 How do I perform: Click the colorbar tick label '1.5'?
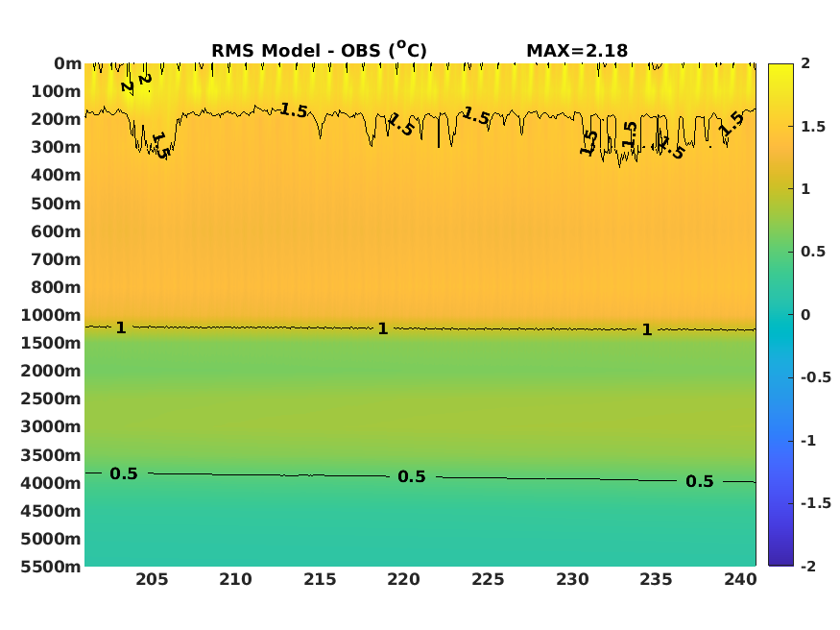[813, 127]
